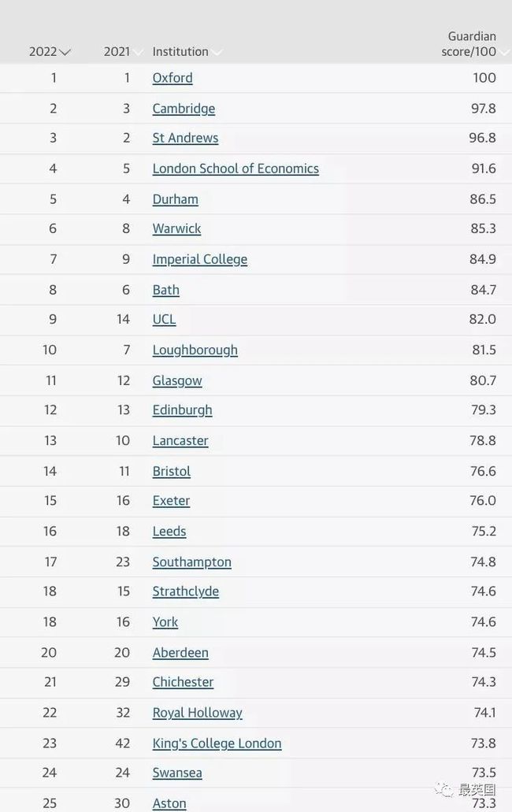The height and width of the screenshot is (812, 512).
Task: Click the UCL link
Action: 164,319
